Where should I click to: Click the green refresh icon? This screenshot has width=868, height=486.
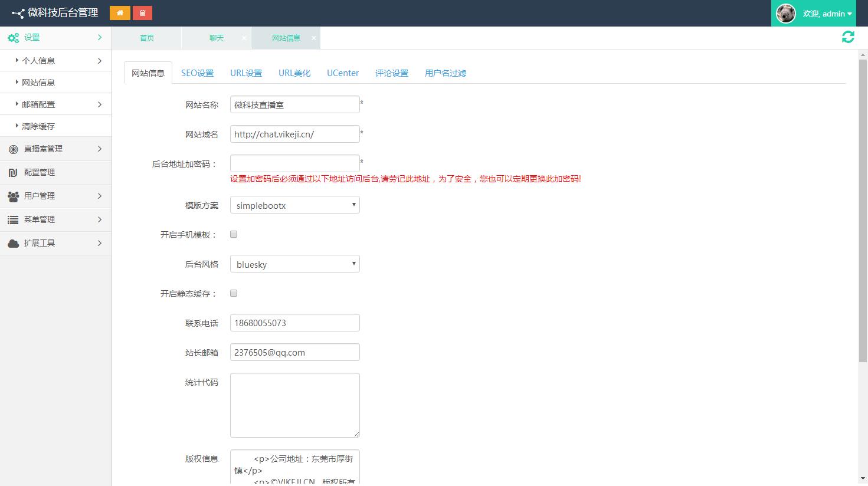click(x=848, y=37)
